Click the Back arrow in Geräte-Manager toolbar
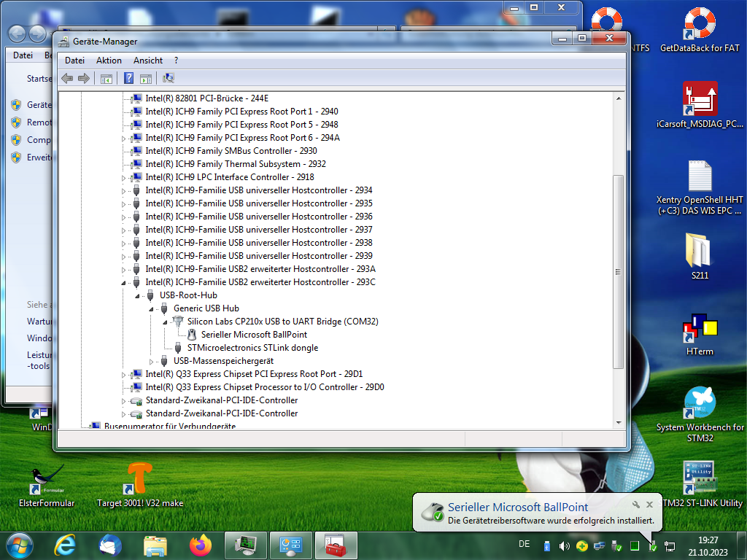This screenshot has width=747, height=560. [x=67, y=79]
